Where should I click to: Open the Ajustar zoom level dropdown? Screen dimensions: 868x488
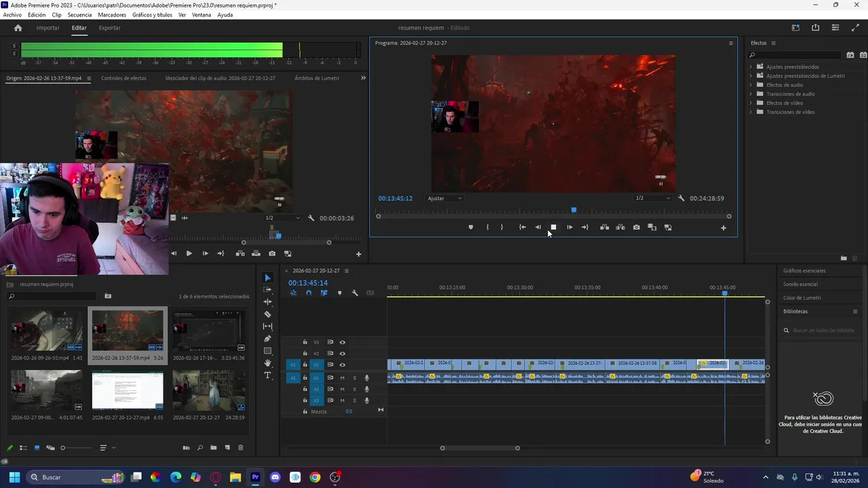pos(445,199)
